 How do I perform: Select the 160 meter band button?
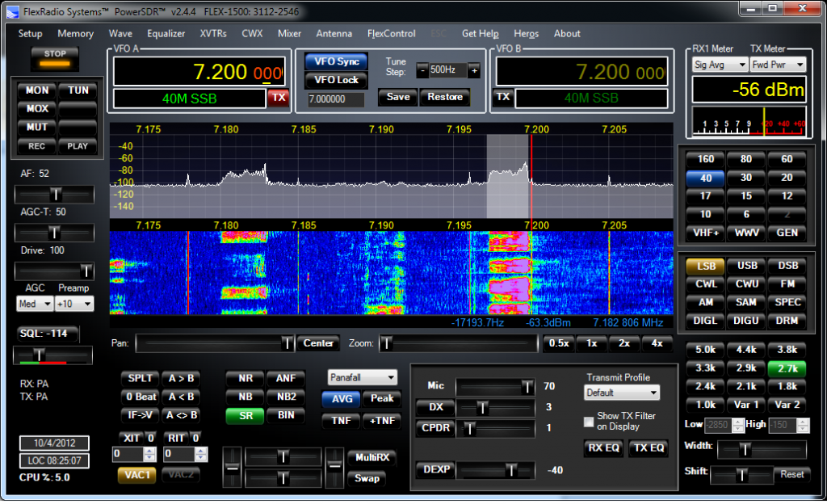click(706, 159)
